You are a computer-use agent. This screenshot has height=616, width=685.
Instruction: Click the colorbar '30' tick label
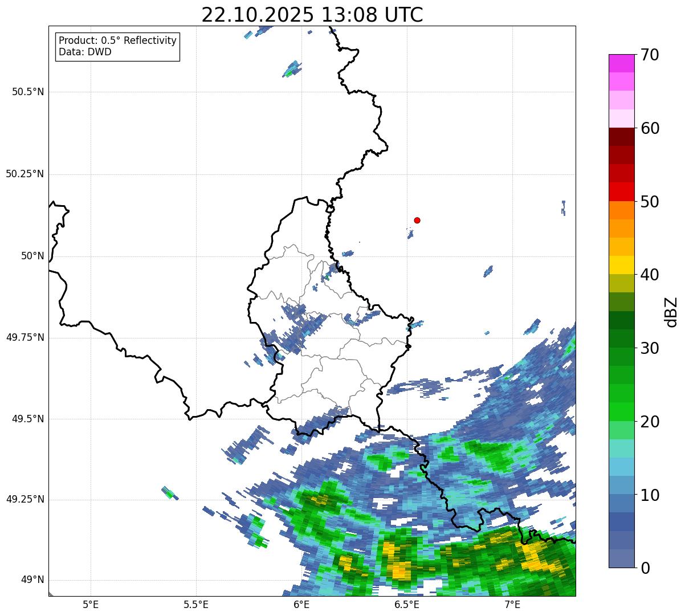point(650,348)
